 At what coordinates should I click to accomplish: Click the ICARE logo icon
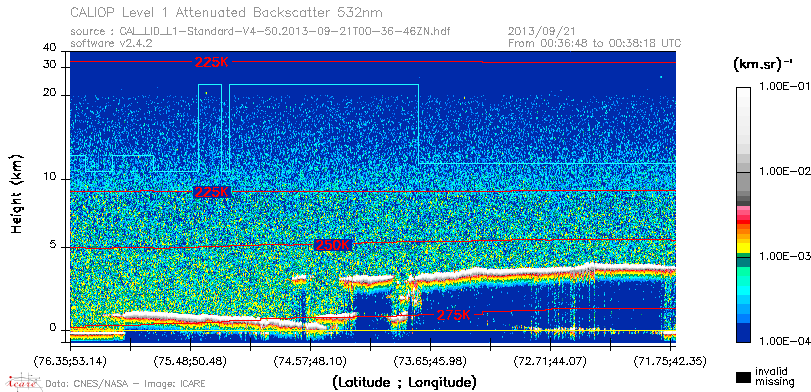pos(23,382)
